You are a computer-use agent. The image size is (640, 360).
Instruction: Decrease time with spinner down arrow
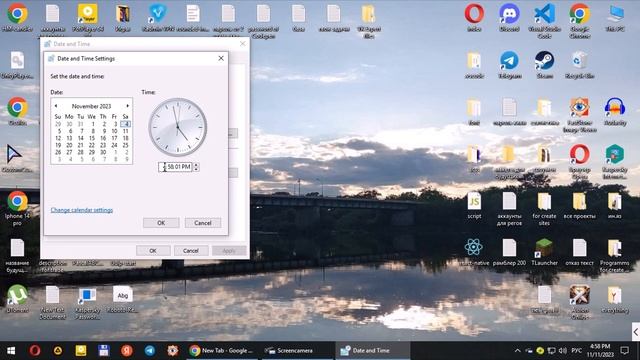point(196,169)
